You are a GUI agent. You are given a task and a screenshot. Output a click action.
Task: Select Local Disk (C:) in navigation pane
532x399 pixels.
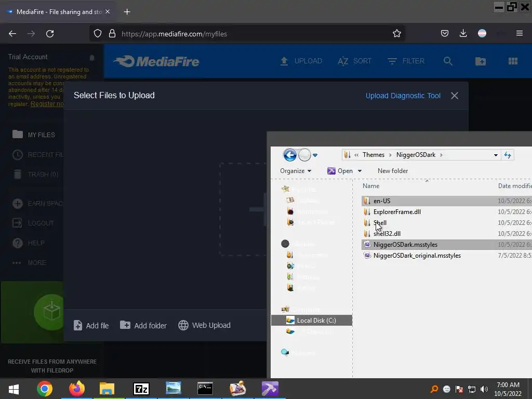click(x=312, y=320)
